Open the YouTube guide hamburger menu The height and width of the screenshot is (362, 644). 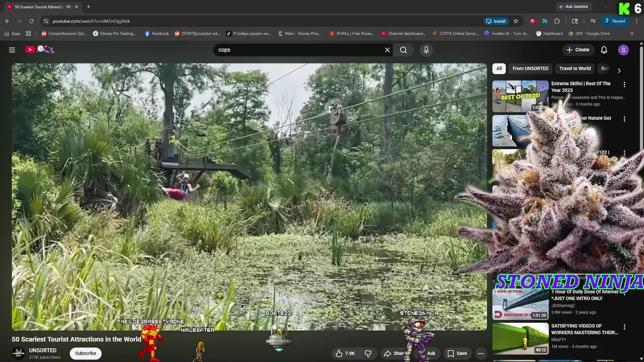coord(12,50)
